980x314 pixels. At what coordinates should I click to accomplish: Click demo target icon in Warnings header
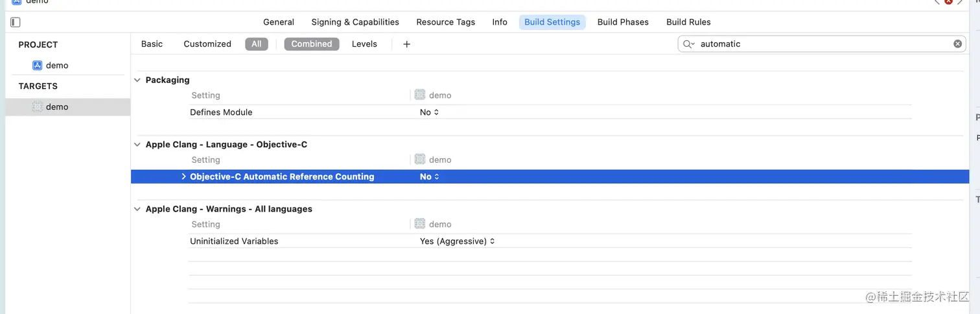coord(419,224)
